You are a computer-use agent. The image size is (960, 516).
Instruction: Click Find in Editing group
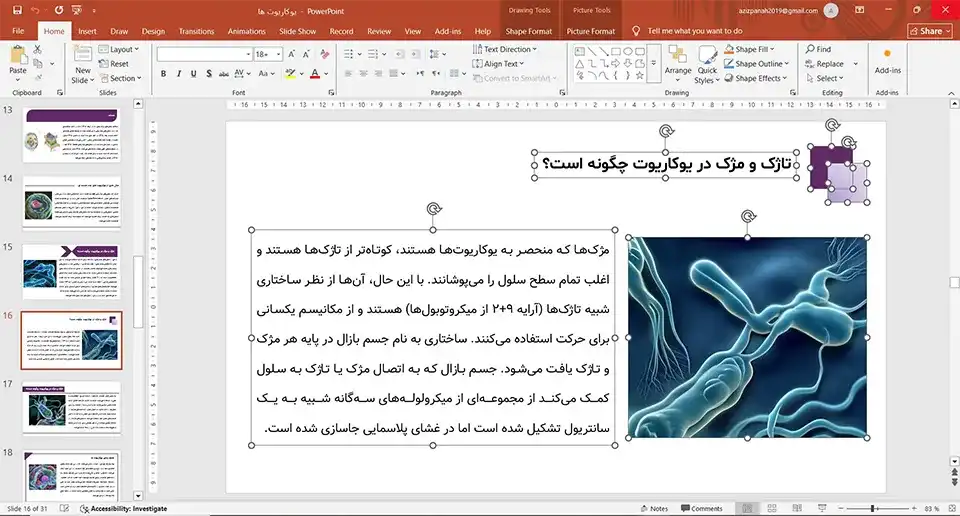819,49
